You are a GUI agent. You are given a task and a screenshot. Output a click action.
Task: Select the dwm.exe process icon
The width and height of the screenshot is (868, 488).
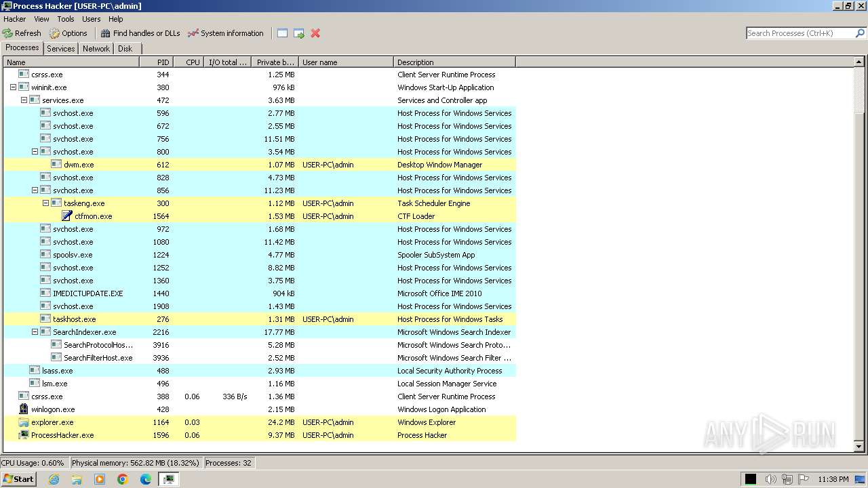(56, 165)
